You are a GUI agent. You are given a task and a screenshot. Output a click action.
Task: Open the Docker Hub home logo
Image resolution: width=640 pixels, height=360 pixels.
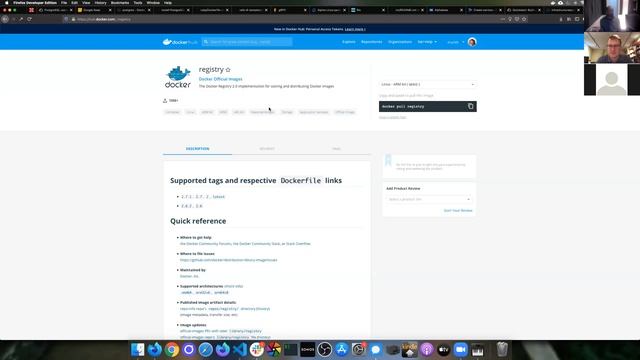[180, 42]
